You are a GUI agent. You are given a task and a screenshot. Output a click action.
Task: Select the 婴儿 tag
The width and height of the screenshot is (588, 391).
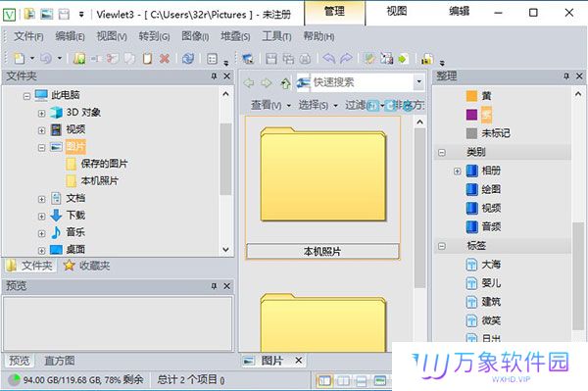click(x=483, y=283)
